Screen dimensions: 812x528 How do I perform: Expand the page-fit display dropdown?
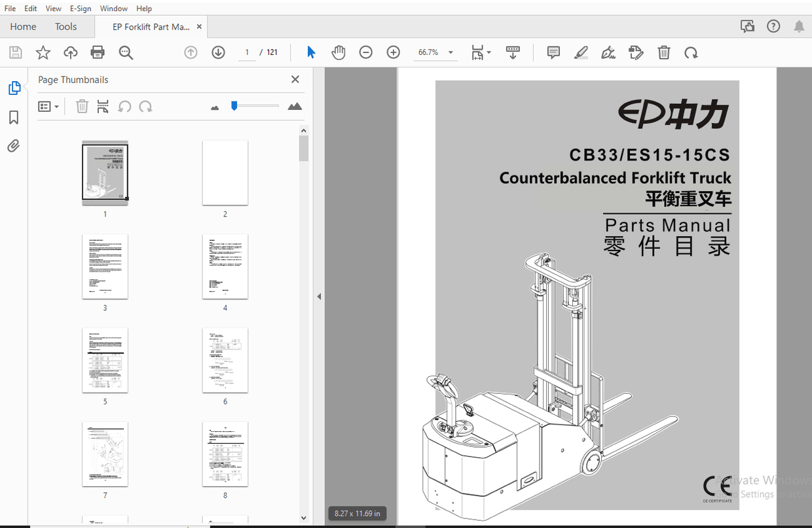(487, 52)
